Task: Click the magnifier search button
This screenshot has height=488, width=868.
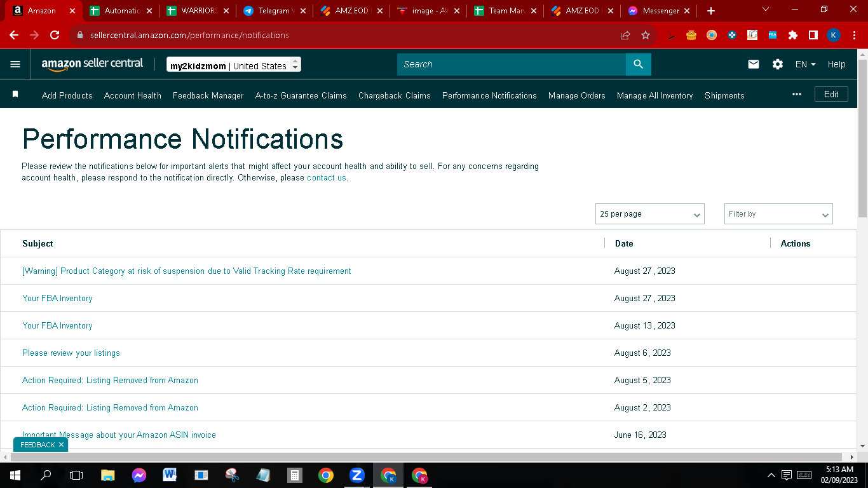Action: pyautogui.click(x=639, y=64)
